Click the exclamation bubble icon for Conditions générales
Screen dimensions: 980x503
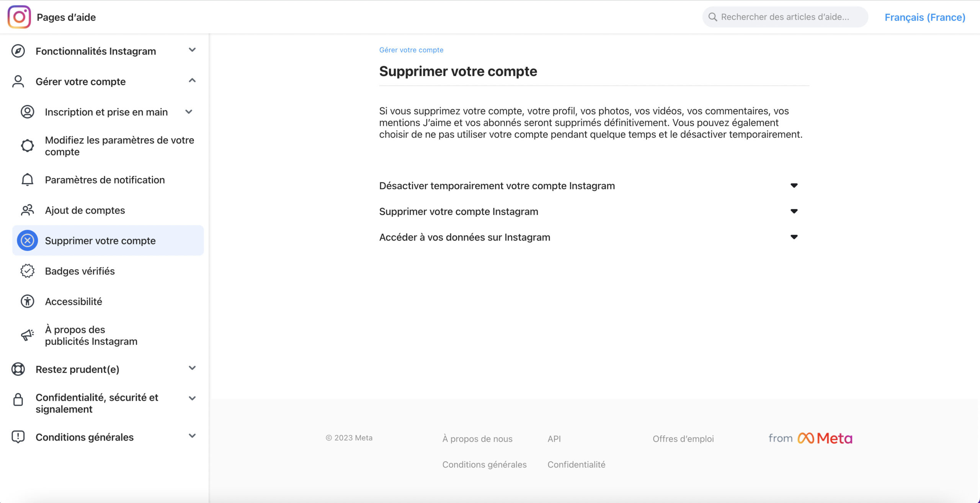coord(18,437)
